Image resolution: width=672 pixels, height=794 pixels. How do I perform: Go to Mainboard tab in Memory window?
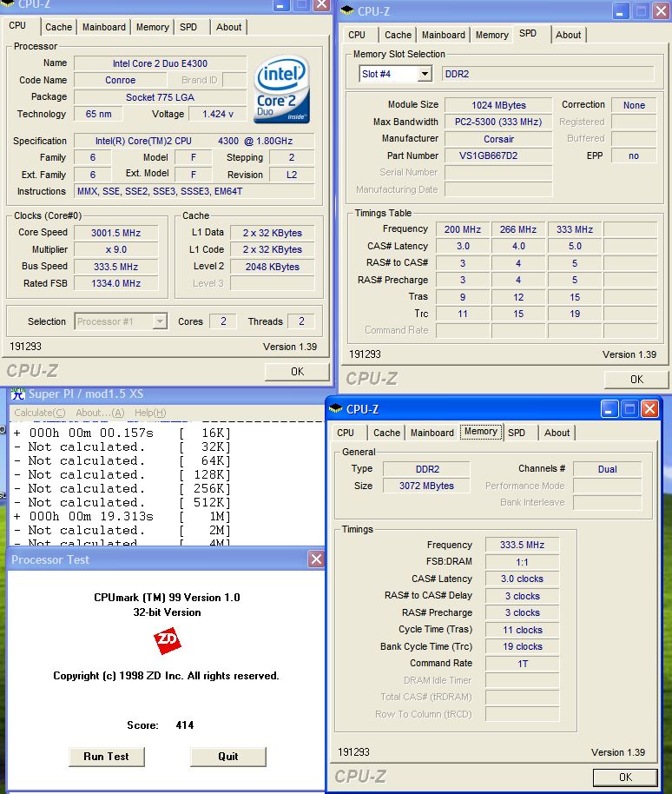(432, 433)
